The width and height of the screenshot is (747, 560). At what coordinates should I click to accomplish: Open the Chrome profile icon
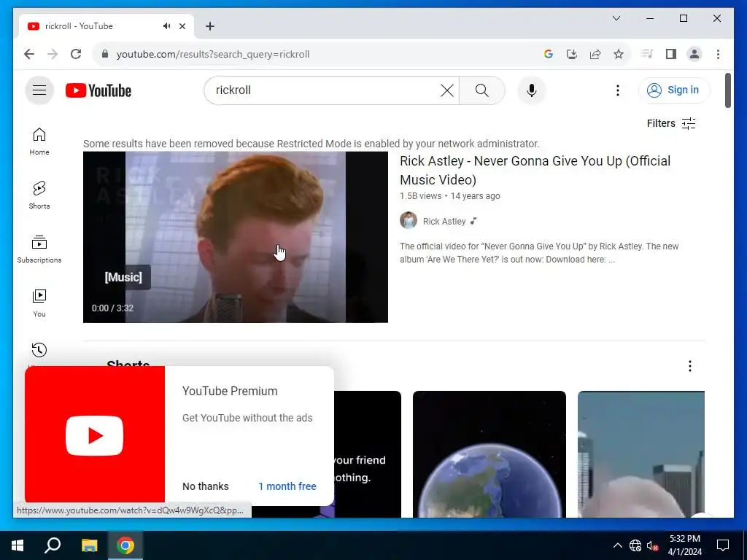point(694,54)
